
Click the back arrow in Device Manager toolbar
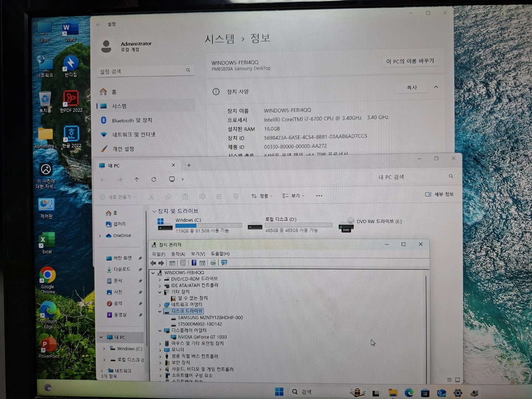point(153,263)
